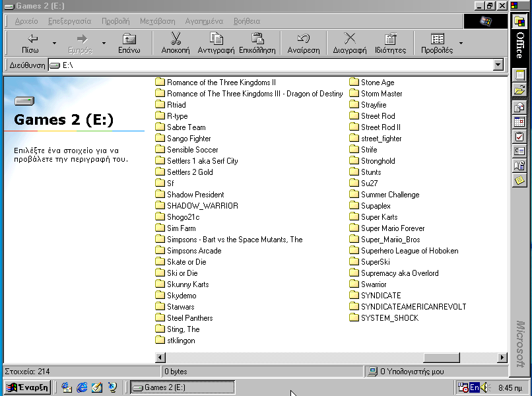Screen dimensions: 532x396
Task: Expand the Προβολές (Views) dropdown arrow
Action: (x=461, y=44)
